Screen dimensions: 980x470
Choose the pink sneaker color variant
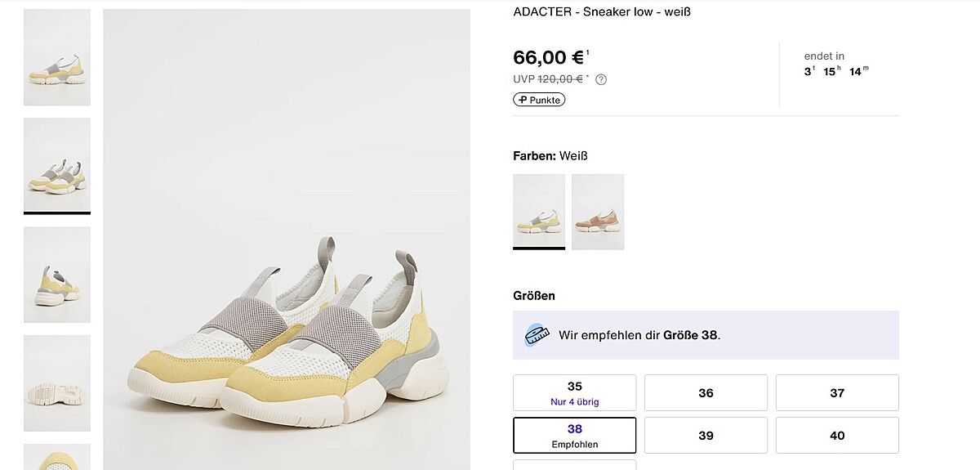pyautogui.click(x=598, y=211)
